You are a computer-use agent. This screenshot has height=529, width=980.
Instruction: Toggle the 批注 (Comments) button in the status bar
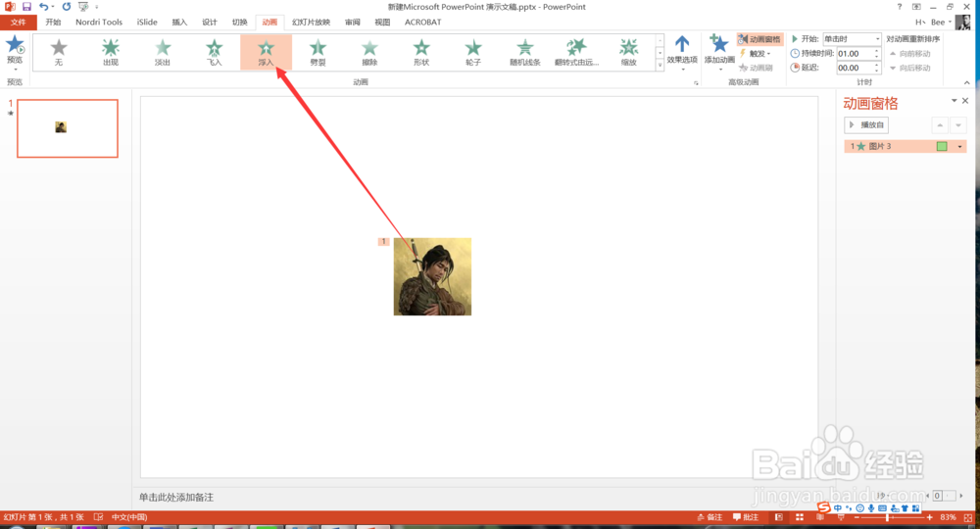746,517
